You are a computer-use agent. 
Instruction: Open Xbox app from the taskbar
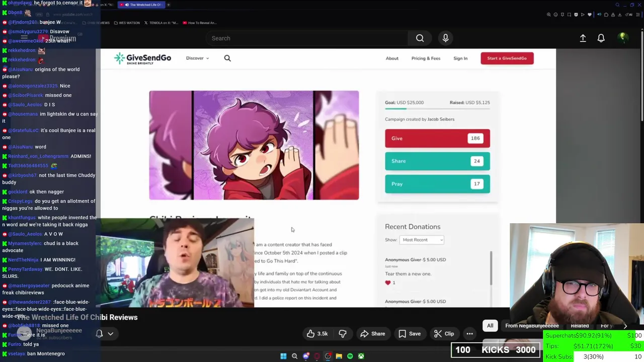(361, 356)
